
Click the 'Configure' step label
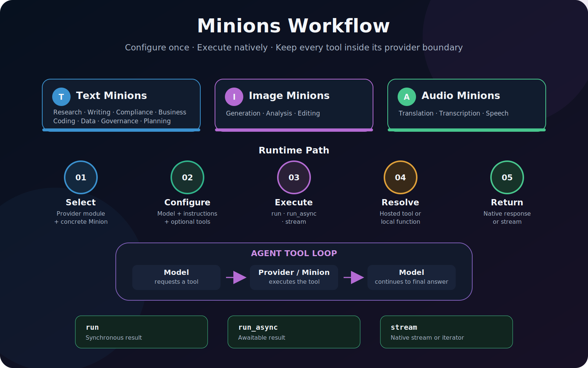tap(187, 202)
